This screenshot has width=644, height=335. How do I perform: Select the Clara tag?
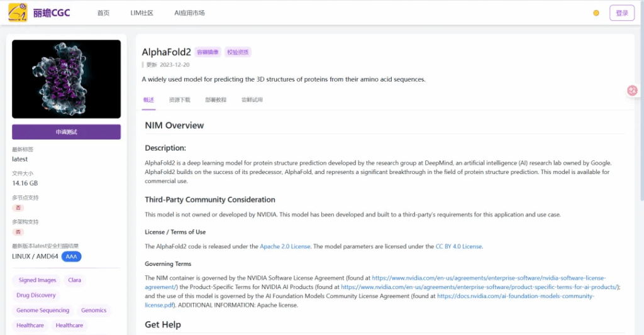[x=74, y=280]
